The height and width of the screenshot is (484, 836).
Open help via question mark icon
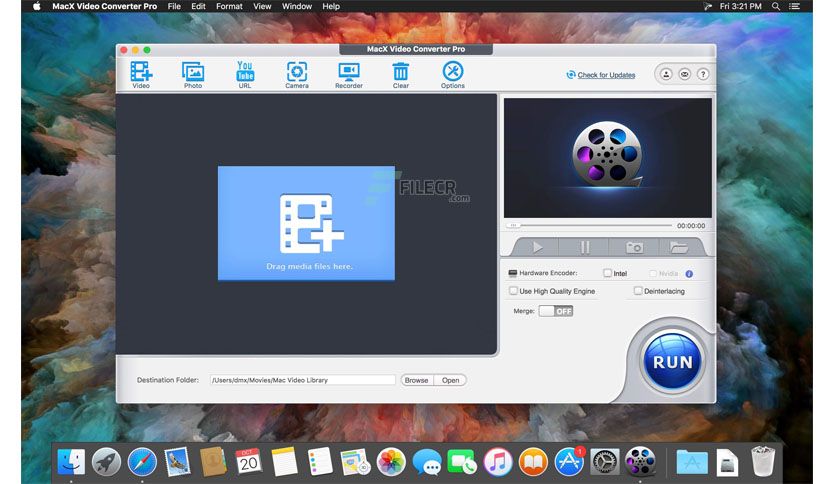point(703,74)
